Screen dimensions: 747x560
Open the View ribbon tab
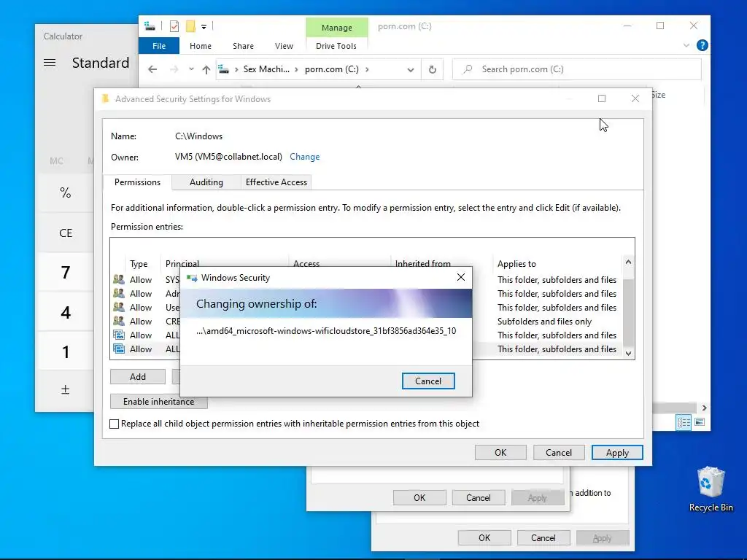pos(284,46)
